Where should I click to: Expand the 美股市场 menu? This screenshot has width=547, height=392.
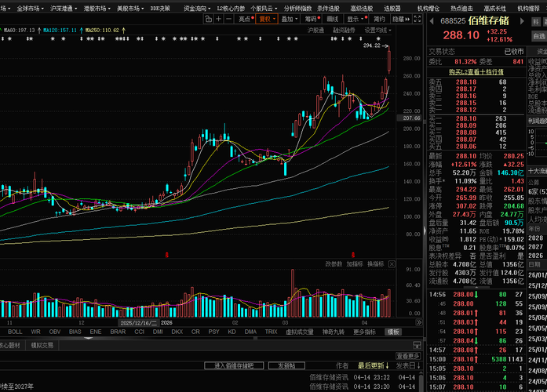coord(130,9)
